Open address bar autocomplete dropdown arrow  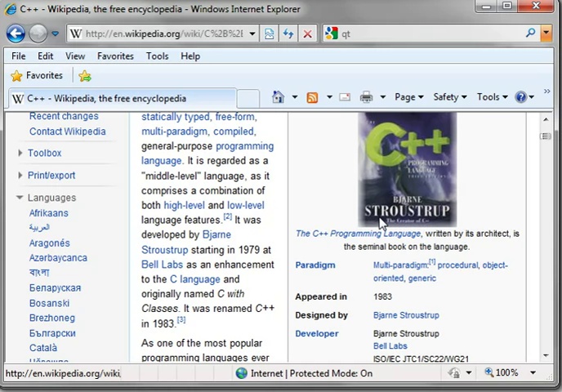[x=252, y=33]
